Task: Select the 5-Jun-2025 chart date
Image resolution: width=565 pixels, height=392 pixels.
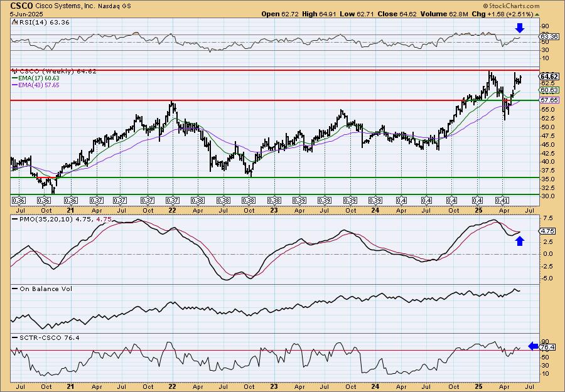Action: click(26, 14)
